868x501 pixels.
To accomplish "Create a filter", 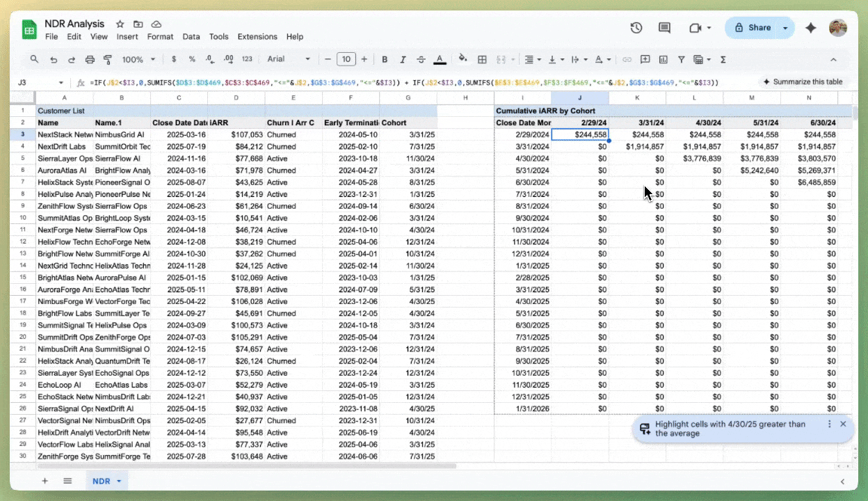I will coord(681,59).
